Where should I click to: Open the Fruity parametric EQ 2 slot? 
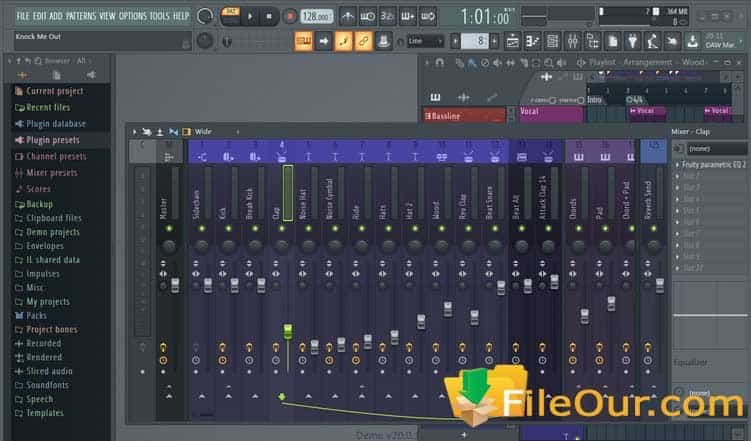713,164
